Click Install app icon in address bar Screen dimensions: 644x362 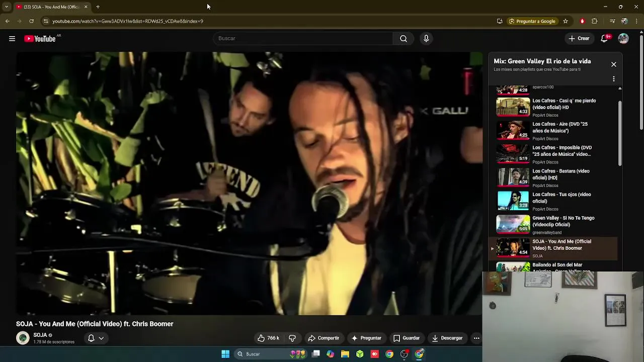coord(500,21)
